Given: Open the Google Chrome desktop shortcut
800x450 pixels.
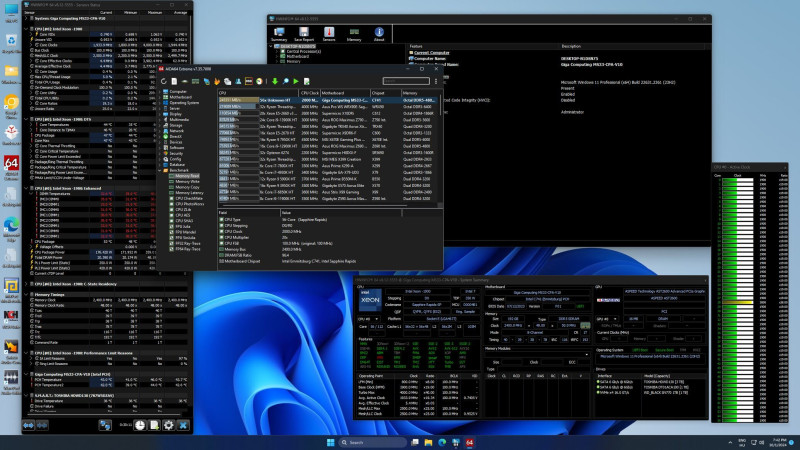Looking at the screenshot, I should (11, 106).
